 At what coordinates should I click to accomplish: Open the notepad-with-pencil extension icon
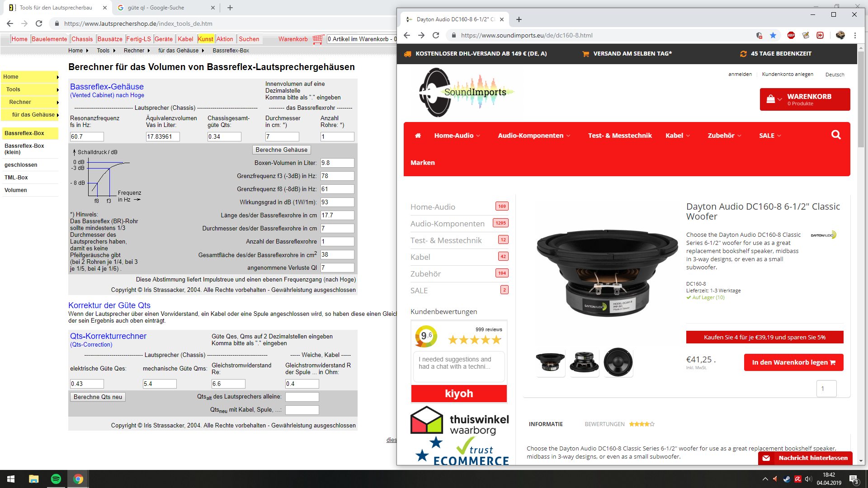(x=806, y=35)
